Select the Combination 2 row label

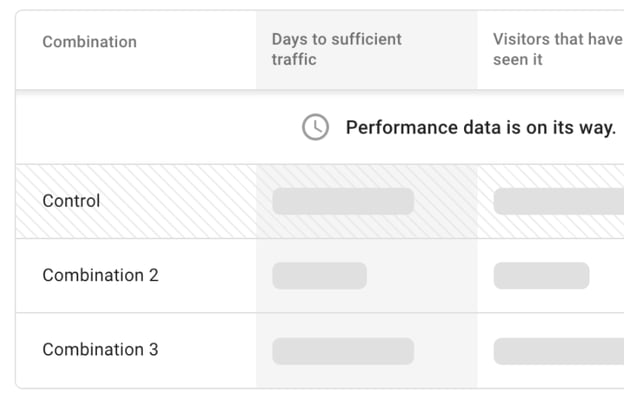click(100, 275)
